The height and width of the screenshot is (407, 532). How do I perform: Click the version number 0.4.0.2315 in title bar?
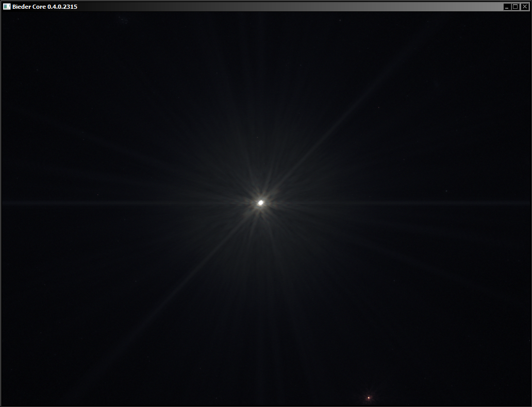62,7
